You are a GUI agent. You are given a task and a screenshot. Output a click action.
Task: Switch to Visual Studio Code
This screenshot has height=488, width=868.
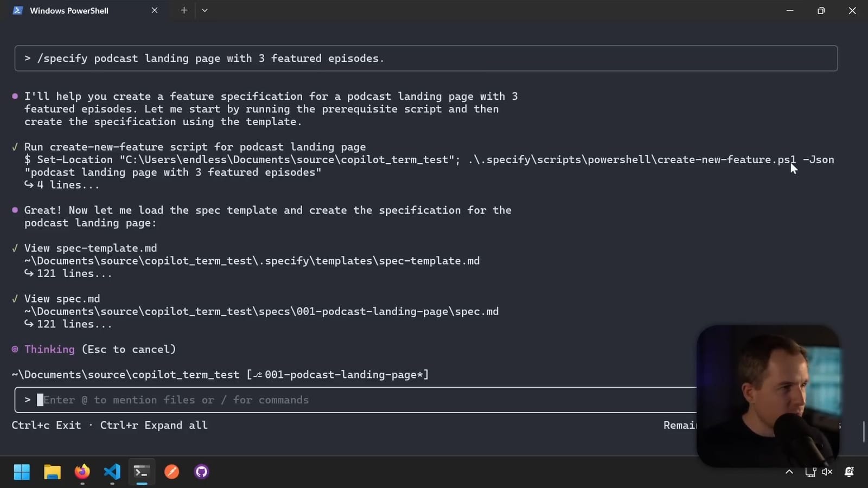click(112, 472)
